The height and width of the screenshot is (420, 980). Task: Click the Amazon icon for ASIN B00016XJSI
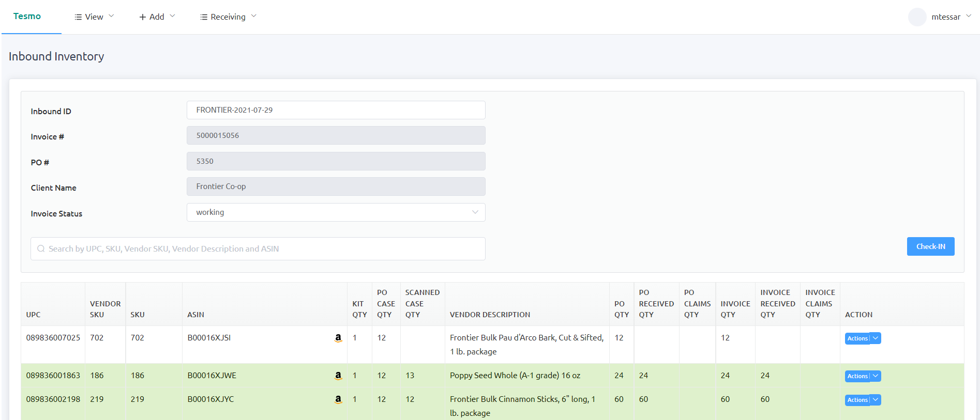point(338,338)
